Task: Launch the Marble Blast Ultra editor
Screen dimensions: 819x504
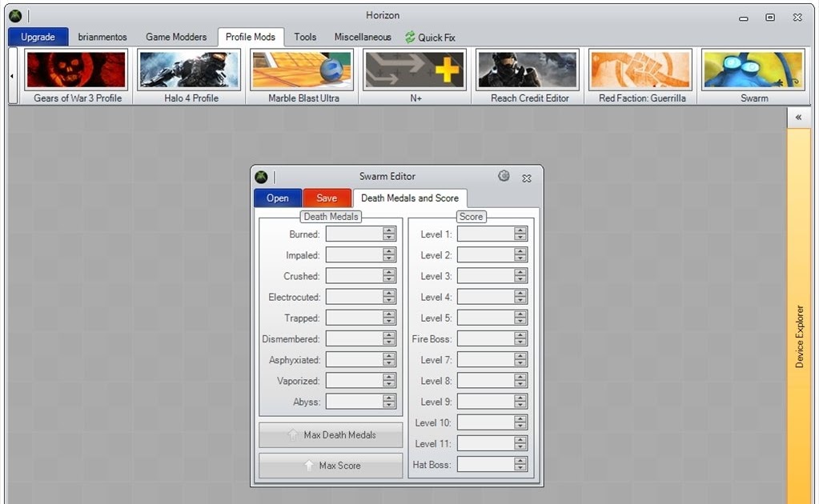Action: coord(302,76)
